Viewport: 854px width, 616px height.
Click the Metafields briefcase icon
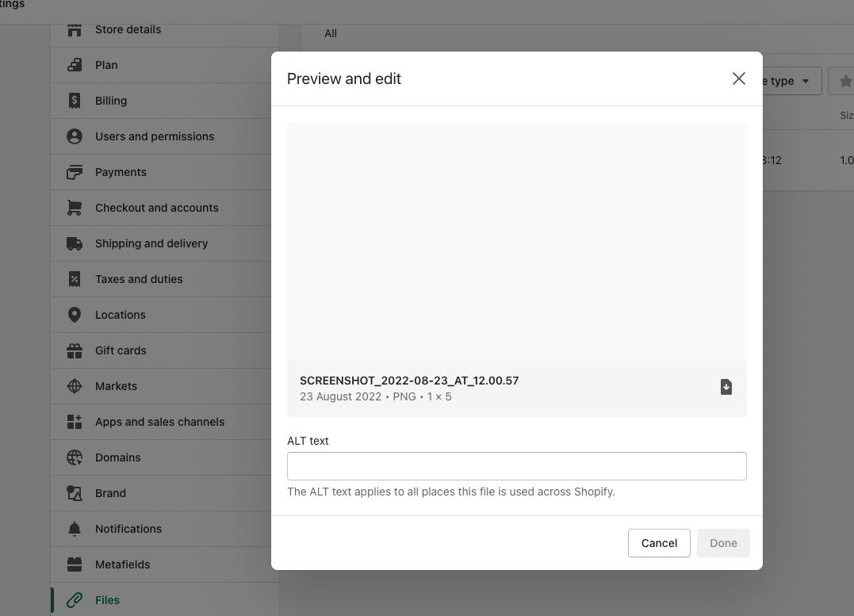click(74, 564)
